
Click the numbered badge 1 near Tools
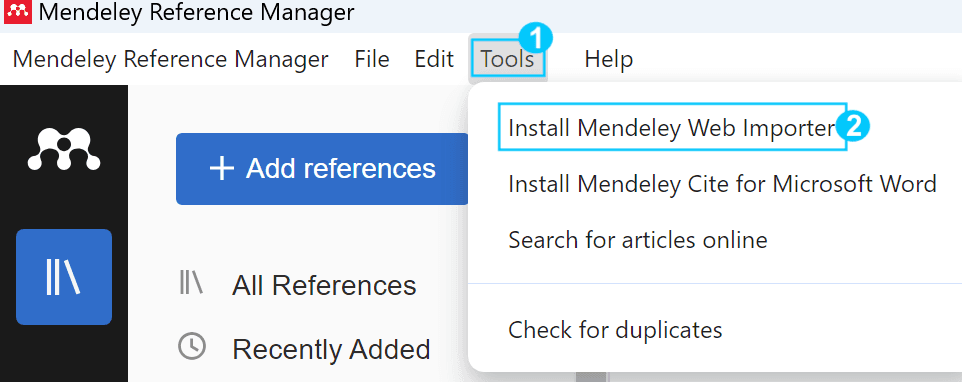click(x=536, y=40)
